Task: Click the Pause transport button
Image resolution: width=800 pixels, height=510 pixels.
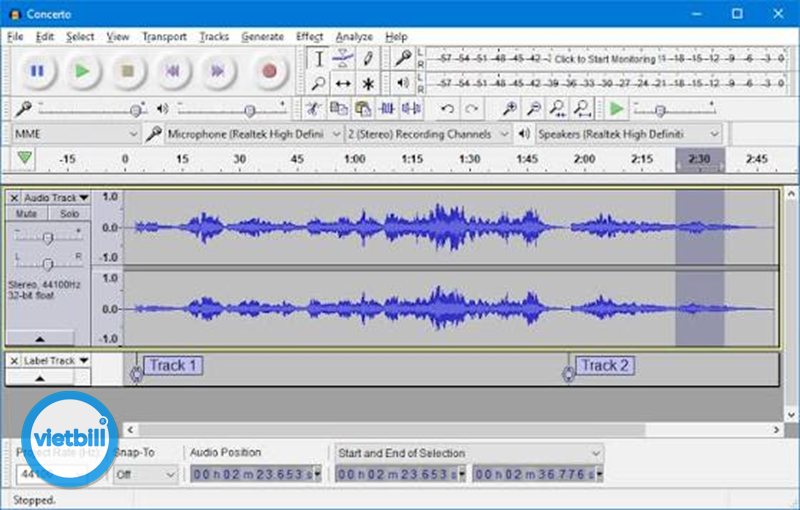Action: coord(37,71)
